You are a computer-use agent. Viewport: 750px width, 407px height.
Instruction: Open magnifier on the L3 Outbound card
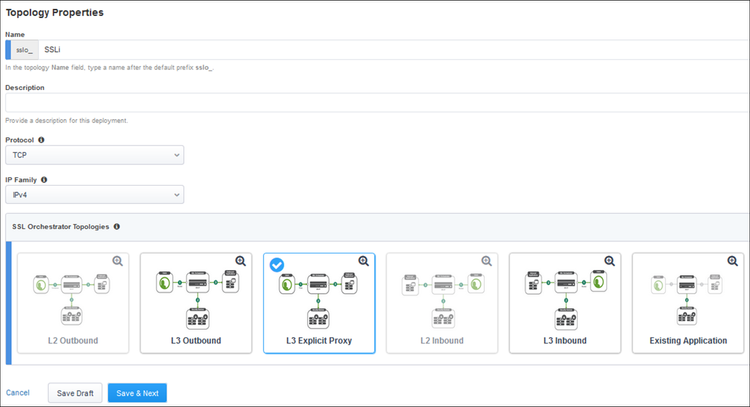241,261
